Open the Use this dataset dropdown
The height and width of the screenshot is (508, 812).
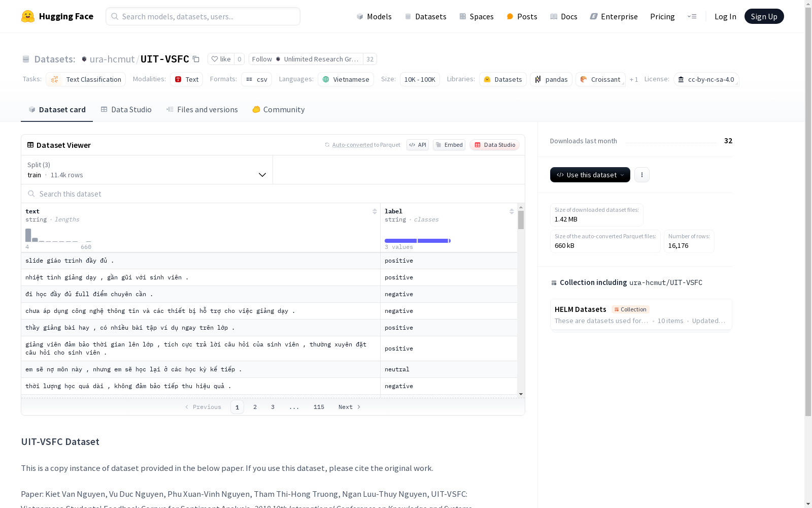point(590,175)
